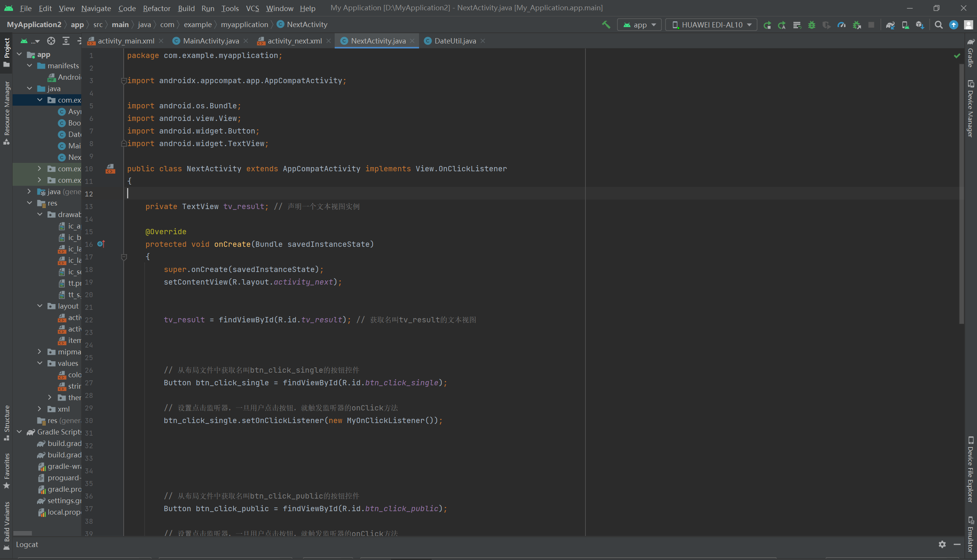Viewport: 977px width, 560px height.
Task: Click Select Opened File target icon
Action: pos(51,41)
